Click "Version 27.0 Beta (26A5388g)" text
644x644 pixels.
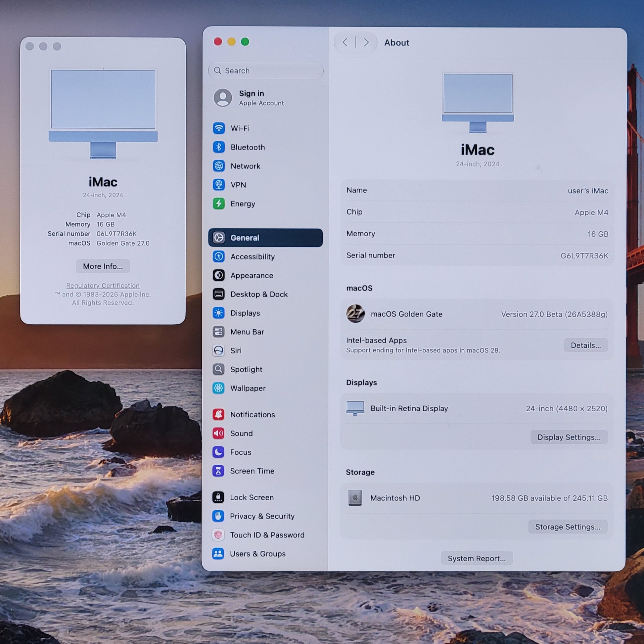tap(554, 314)
